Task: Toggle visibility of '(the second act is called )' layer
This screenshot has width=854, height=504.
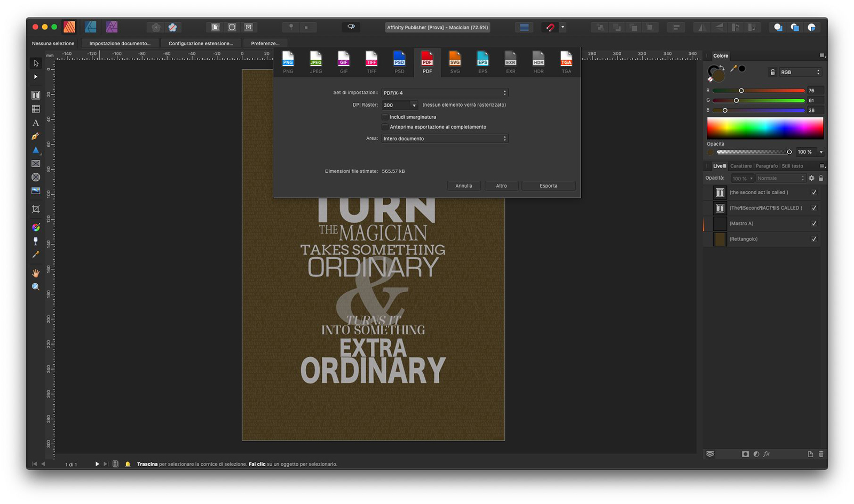Action: [814, 193]
